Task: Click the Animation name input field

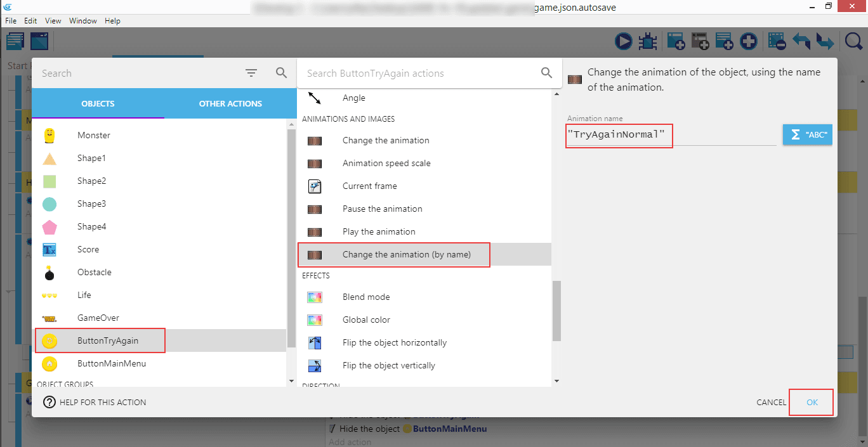Action: [671, 135]
